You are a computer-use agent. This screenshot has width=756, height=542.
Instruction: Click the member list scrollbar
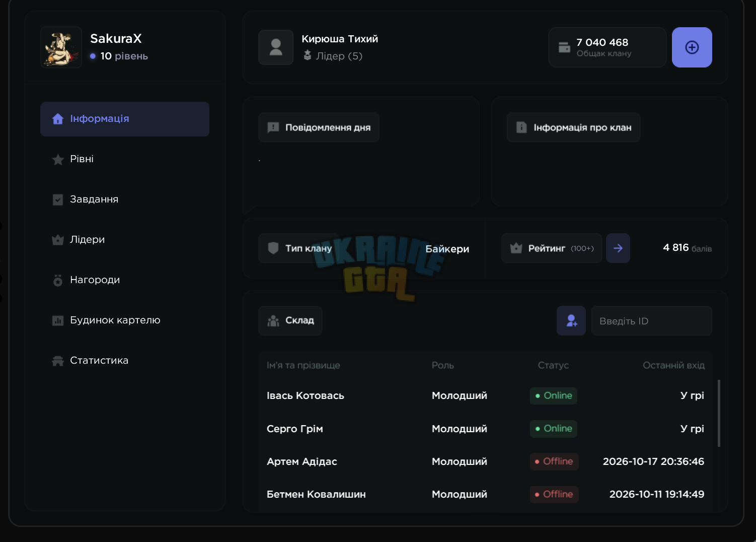(719, 413)
